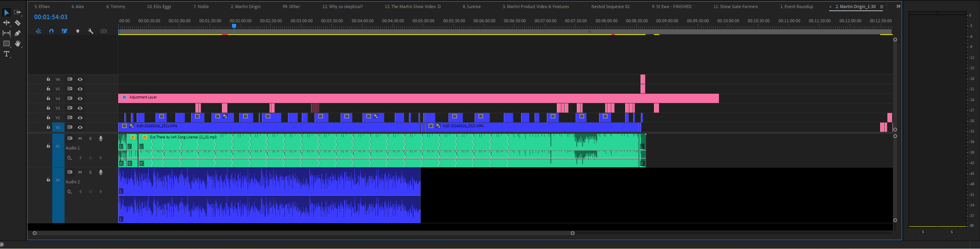Image resolution: width=980 pixels, height=249 pixels.
Task: Click the 00:01:54:03 playhead timecode
Action: pos(51,17)
